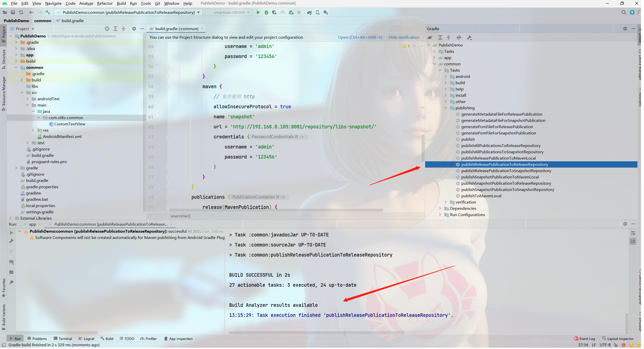Collapse the common module in Project tree
This screenshot has width=644, height=349.
coord(16,67)
